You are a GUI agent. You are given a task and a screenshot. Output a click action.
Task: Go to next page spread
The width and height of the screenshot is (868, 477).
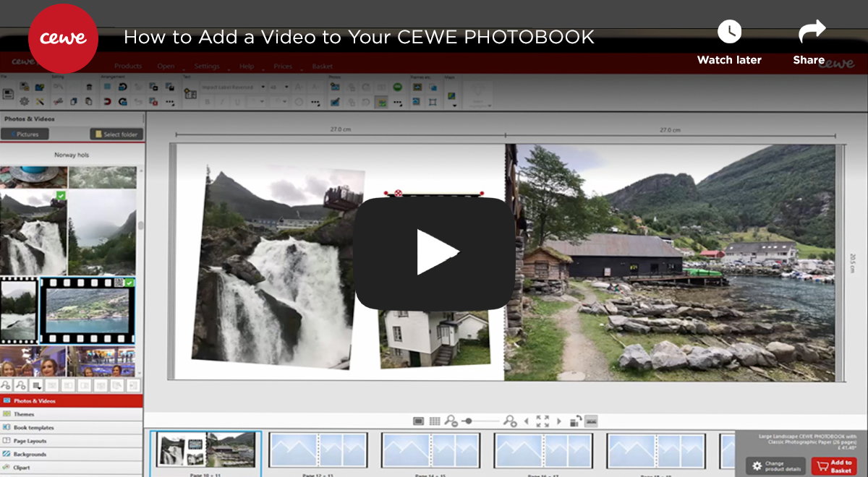(x=559, y=421)
